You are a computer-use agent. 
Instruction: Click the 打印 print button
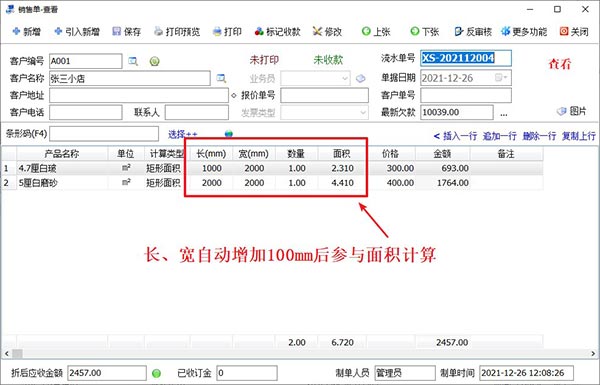click(x=227, y=32)
